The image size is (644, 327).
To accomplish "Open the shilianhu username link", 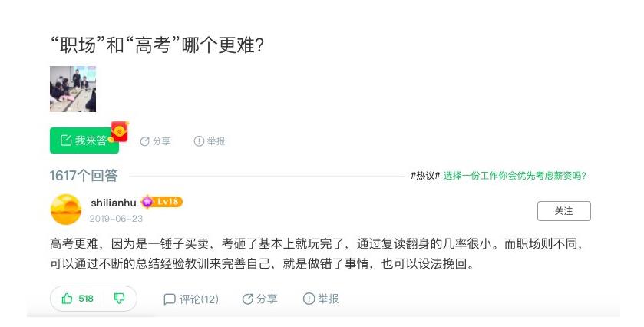I will coord(113,203).
